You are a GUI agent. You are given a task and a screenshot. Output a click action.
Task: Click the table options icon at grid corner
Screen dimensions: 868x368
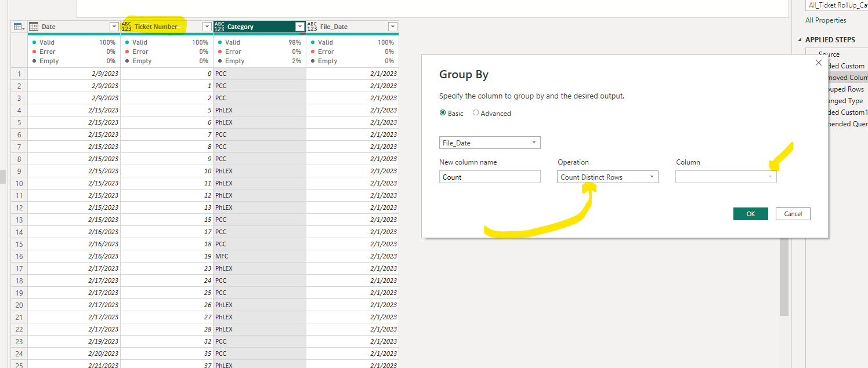[19, 27]
